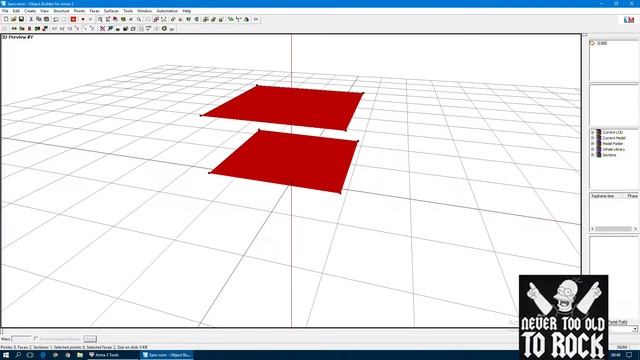Screen dimensions: 640x360
Task: Click the Cut scissors icon
Action: tap(31, 19)
